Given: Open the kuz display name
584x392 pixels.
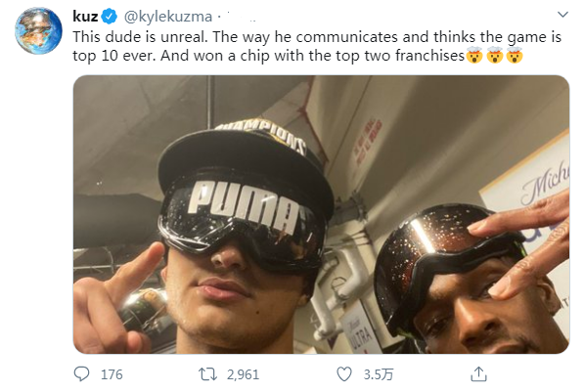Looking at the screenshot, I should point(85,17).
